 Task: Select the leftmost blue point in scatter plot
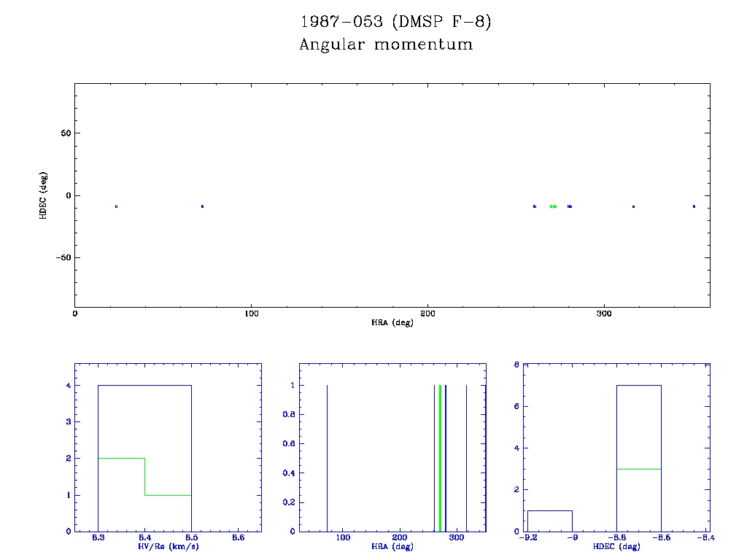[x=116, y=206]
